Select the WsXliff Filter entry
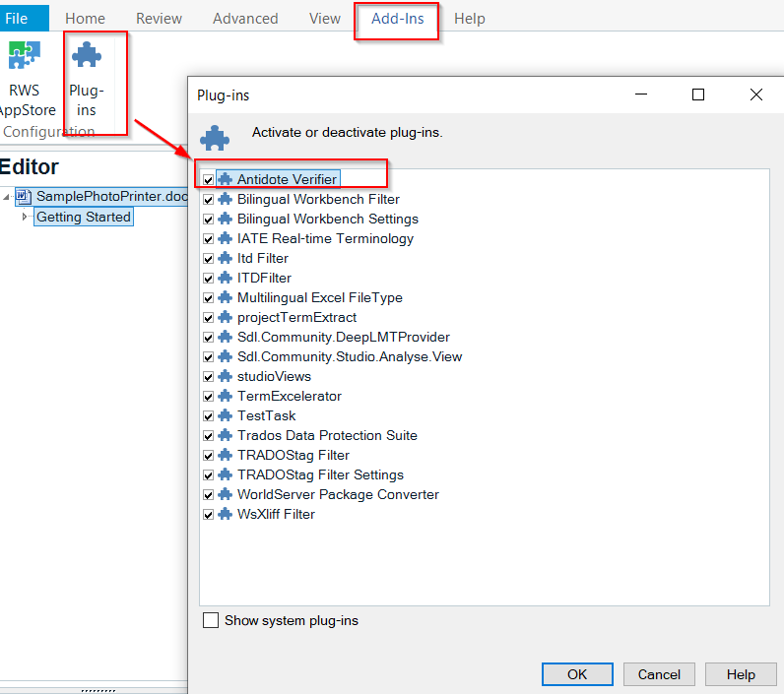Screen dimensions: 784x694 [276, 514]
